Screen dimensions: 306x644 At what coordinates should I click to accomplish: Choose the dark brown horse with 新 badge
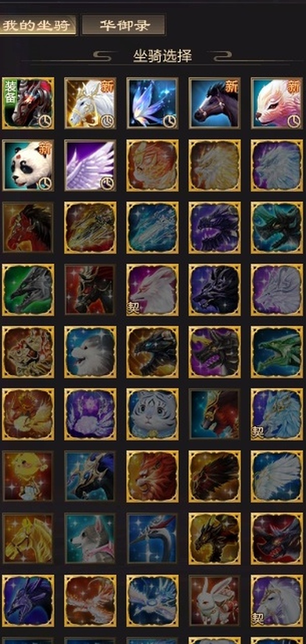(215, 103)
